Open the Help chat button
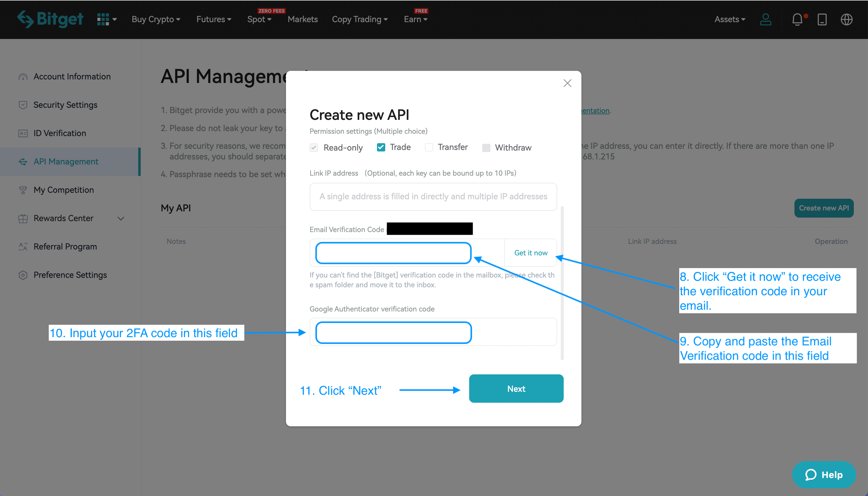 [x=824, y=474]
